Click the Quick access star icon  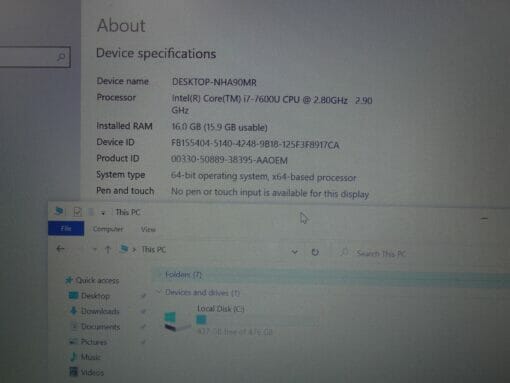pos(69,280)
